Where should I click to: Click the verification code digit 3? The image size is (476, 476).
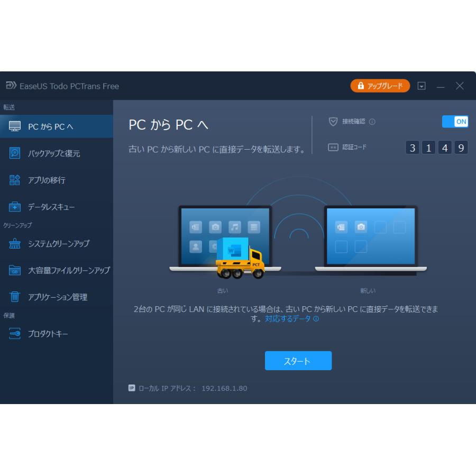412,148
